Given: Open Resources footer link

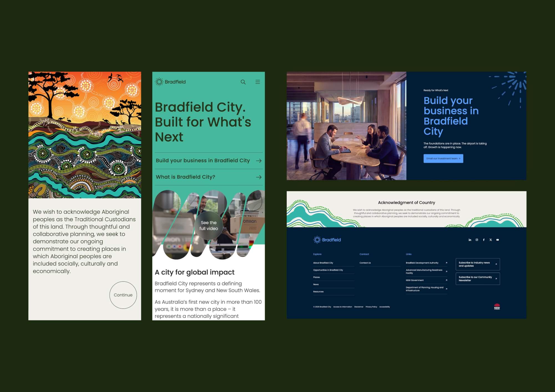Looking at the screenshot, I should click(318, 292).
